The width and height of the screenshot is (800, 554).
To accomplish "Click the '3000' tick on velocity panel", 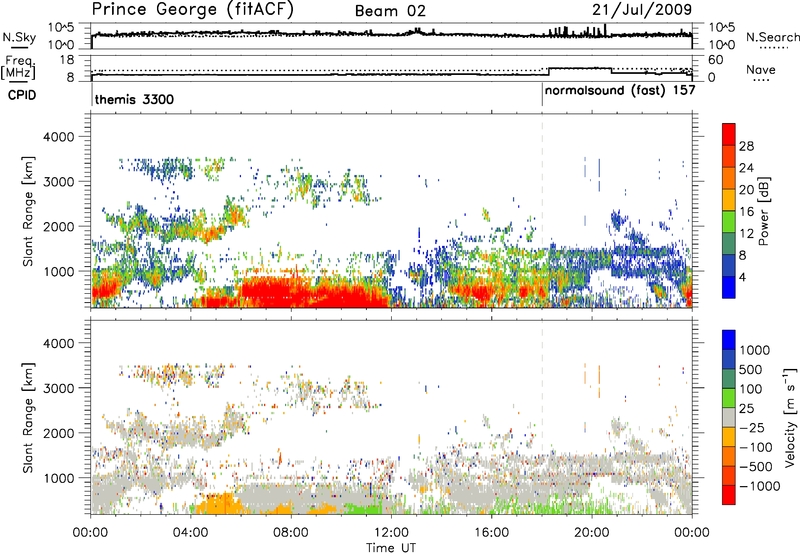I will 58,388.
